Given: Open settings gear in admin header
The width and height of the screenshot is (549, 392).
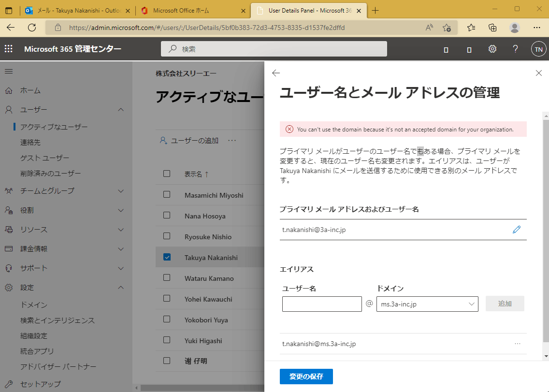Looking at the screenshot, I should [492, 49].
